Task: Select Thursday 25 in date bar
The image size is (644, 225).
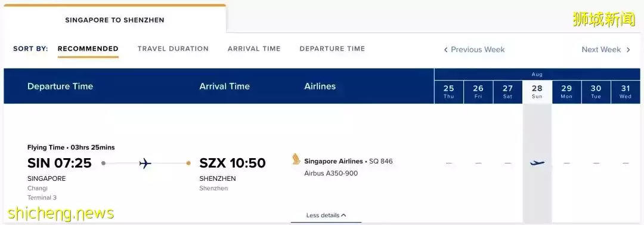Action: 449,92
